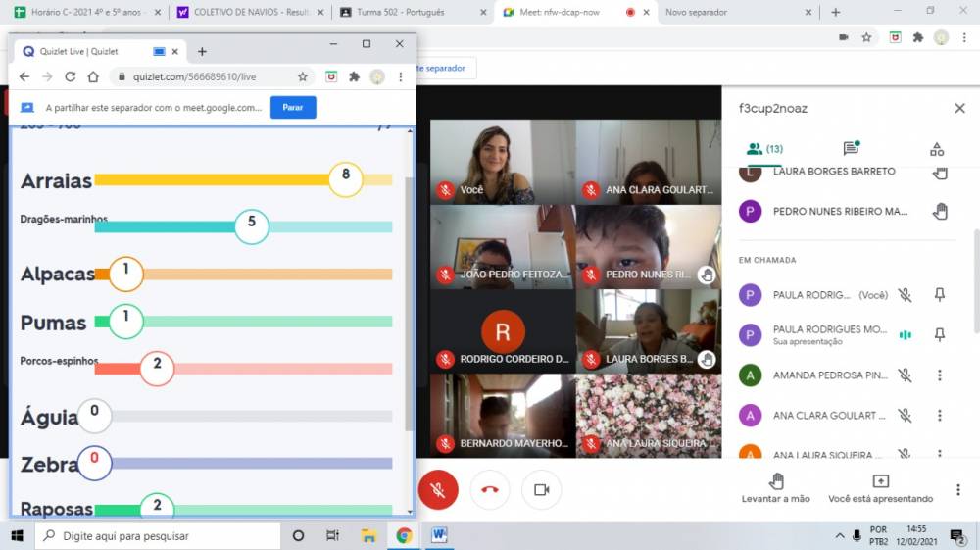Viewport: 980px width, 550px height.
Task: Click Você está apresentando button
Action: 880,487
